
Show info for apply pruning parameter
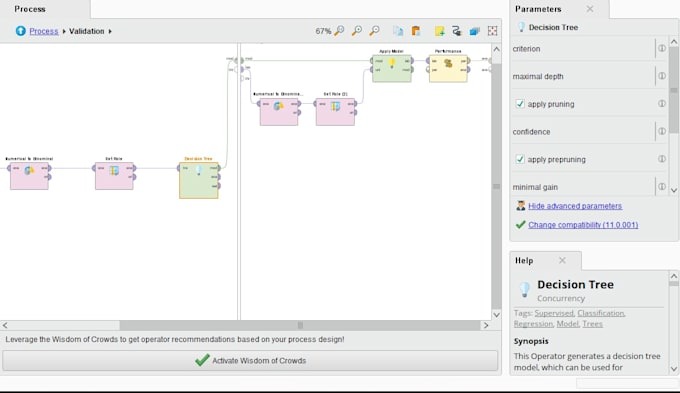(661, 104)
